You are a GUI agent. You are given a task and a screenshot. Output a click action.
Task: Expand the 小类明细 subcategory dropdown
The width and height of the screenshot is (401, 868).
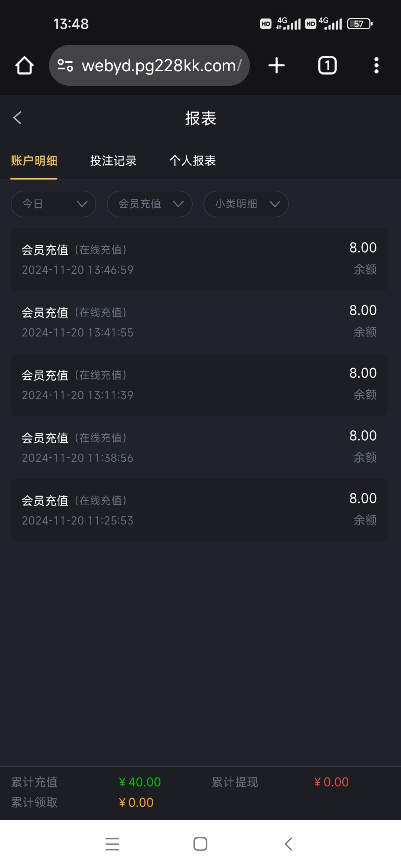pyautogui.click(x=246, y=204)
